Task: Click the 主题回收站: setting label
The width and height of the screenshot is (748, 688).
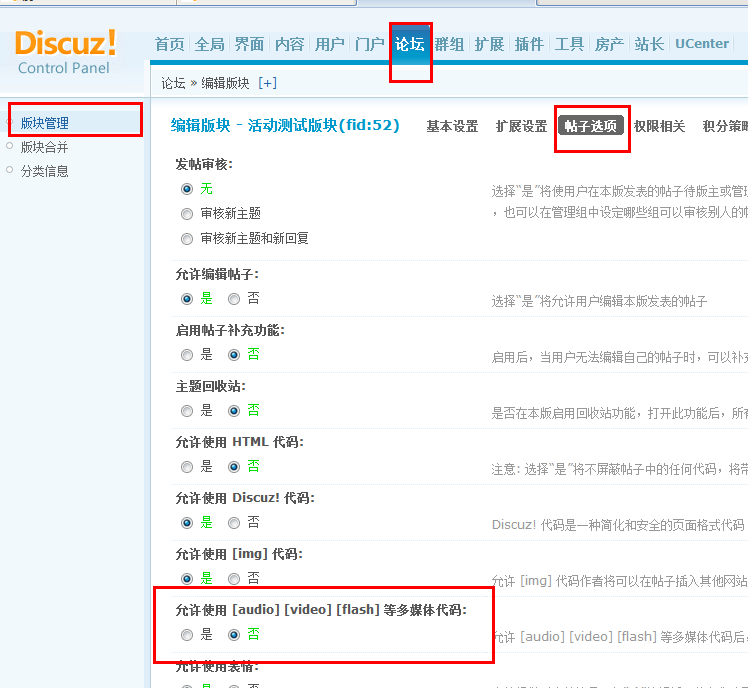Action: [x=210, y=386]
